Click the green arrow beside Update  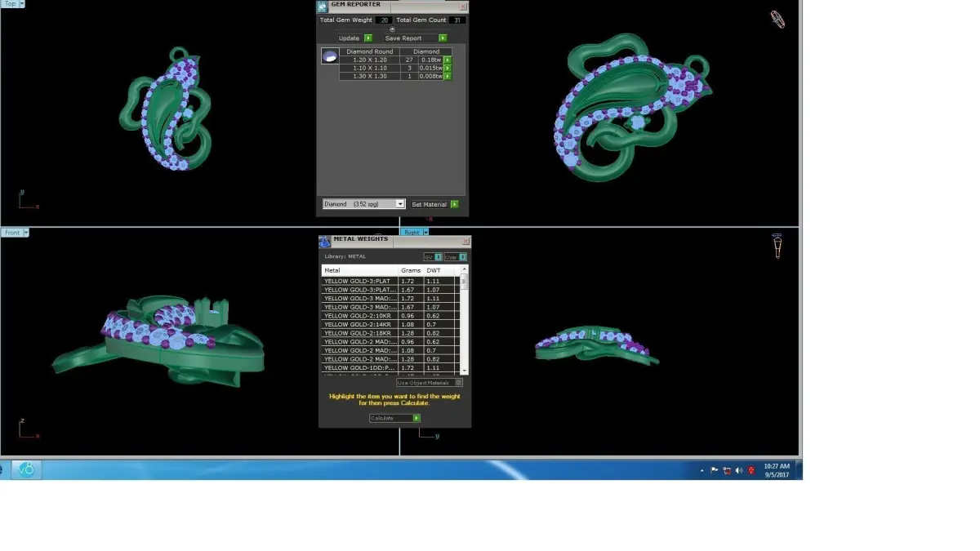(x=368, y=38)
